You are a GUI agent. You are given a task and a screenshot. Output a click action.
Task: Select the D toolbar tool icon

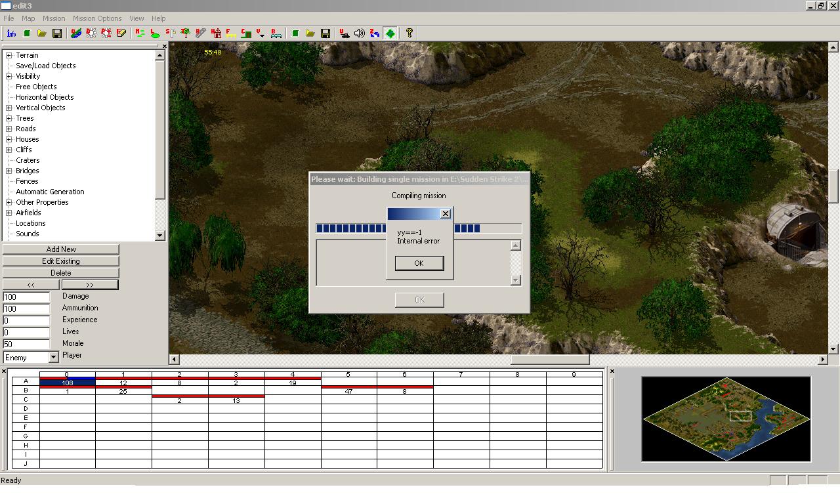(x=91, y=33)
